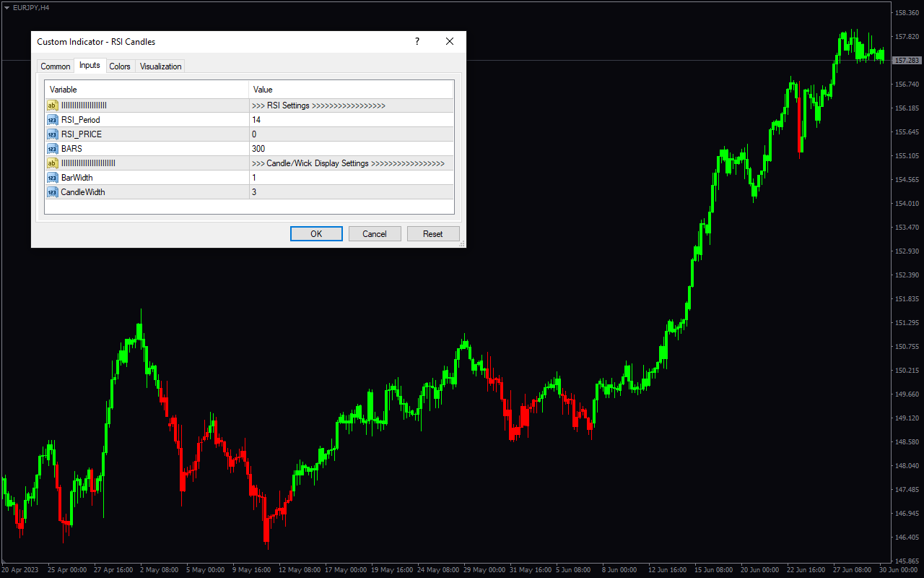Click the string icon beside RSI Settings row

point(53,105)
